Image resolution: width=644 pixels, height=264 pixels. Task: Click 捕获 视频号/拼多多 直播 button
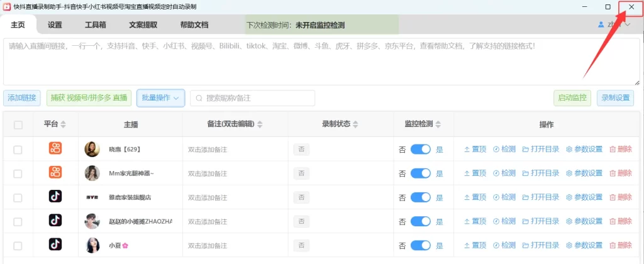tap(89, 98)
